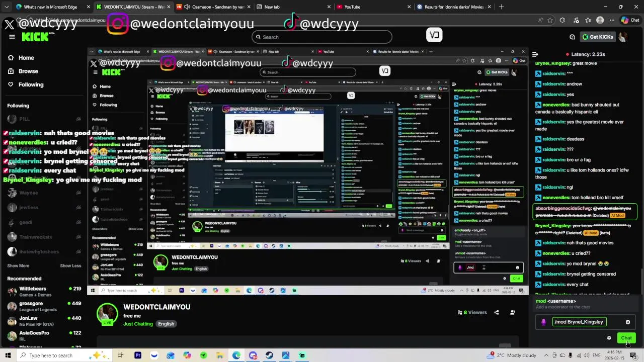Open Copilot Chat in Edge toolbar
644x362 pixels.
pos(630,20)
